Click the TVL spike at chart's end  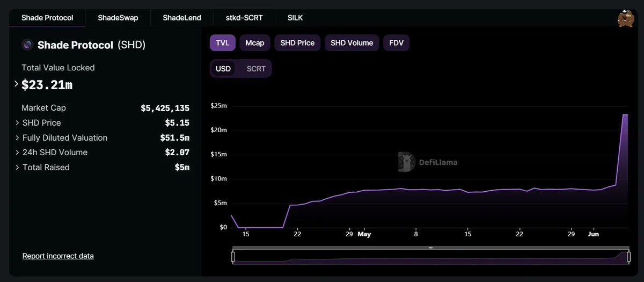tap(625, 115)
